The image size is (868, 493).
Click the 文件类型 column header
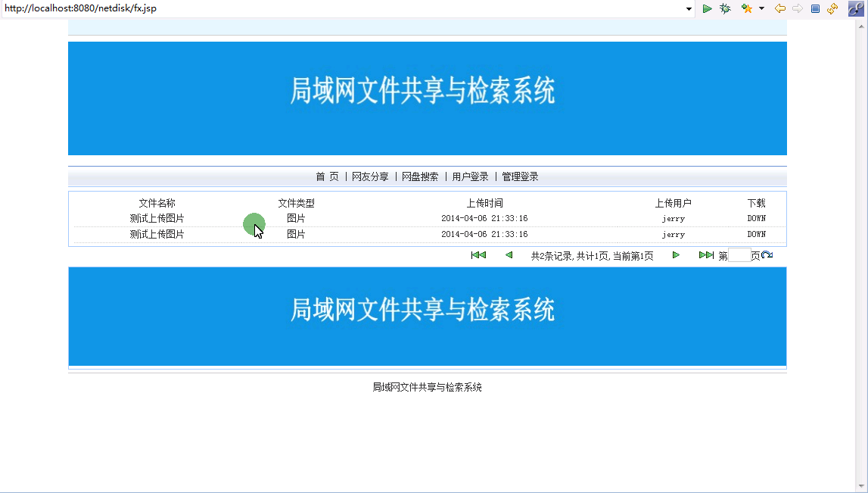point(296,203)
